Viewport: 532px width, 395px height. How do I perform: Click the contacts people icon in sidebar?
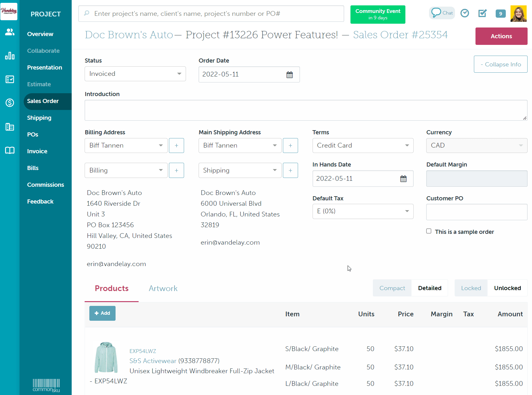pos(10,32)
